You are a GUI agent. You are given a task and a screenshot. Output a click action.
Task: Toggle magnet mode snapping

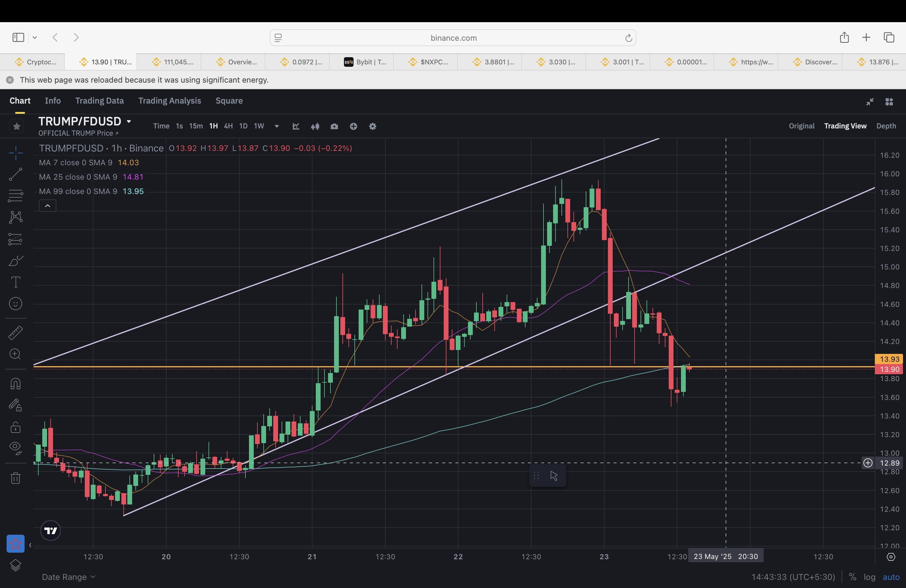tap(16, 384)
